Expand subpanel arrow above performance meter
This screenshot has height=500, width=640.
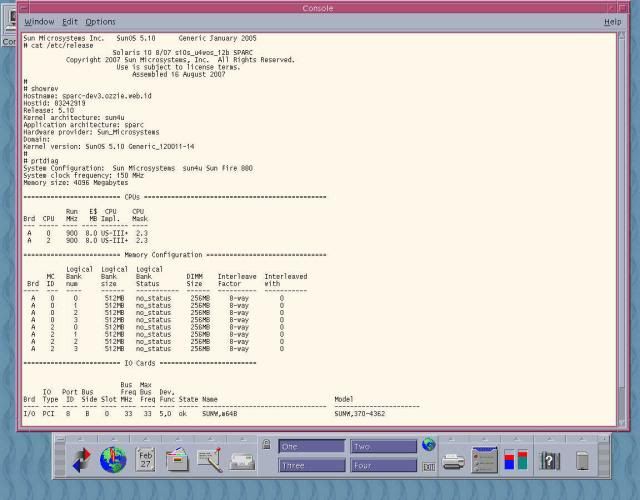click(516, 439)
